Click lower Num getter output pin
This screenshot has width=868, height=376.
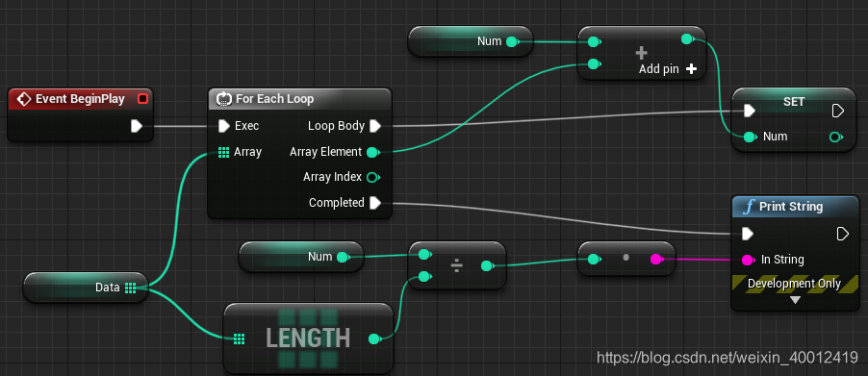343,257
